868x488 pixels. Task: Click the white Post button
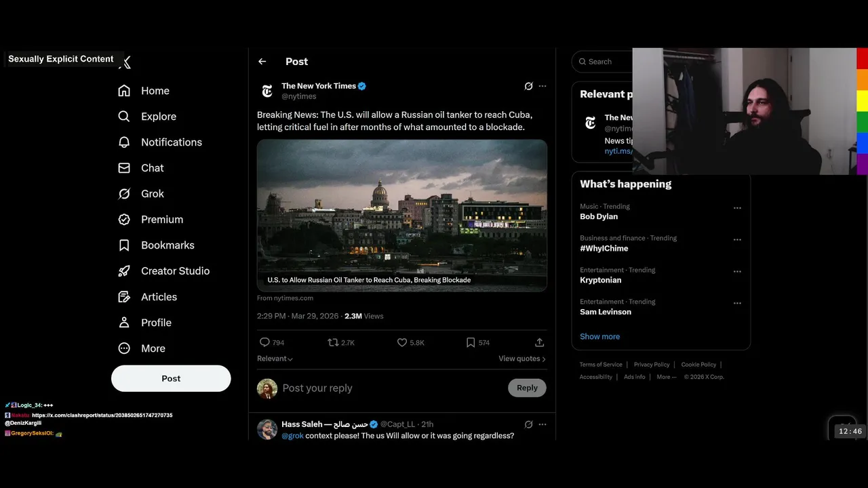[x=171, y=378]
